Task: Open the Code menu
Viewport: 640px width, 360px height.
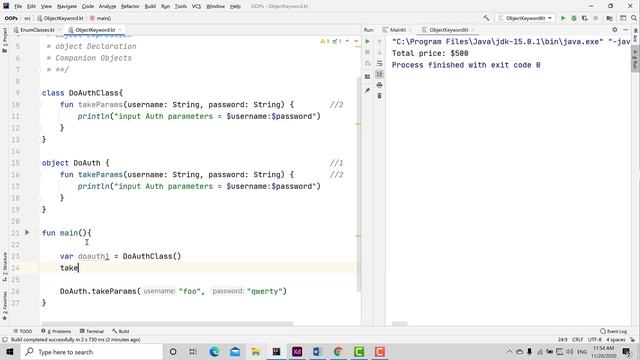Action: click(88, 6)
